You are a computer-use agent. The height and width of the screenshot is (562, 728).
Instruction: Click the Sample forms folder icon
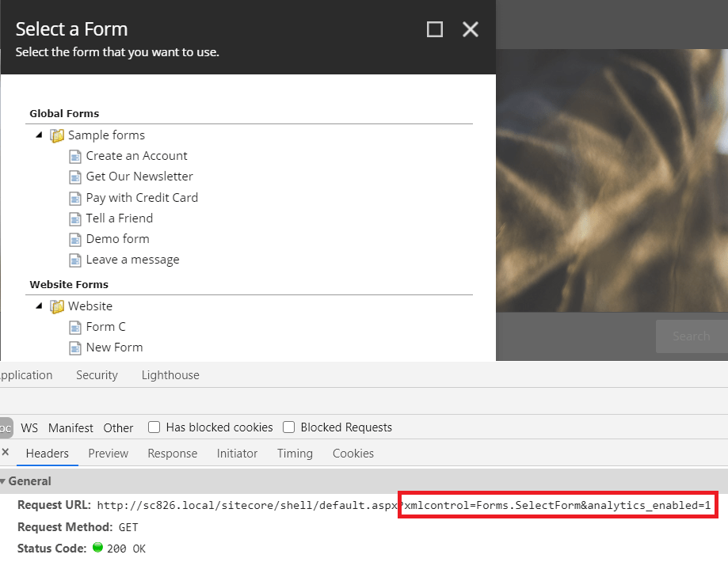57,135
